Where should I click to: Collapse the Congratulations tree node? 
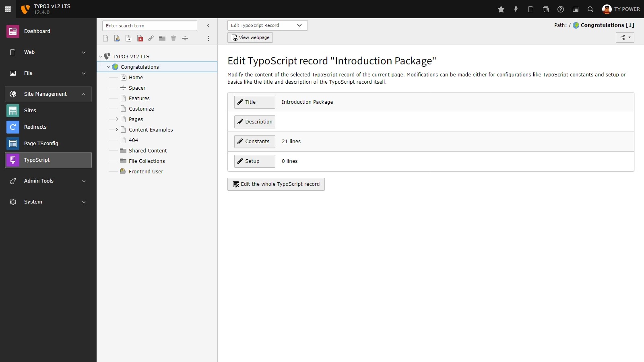[109, 67]
